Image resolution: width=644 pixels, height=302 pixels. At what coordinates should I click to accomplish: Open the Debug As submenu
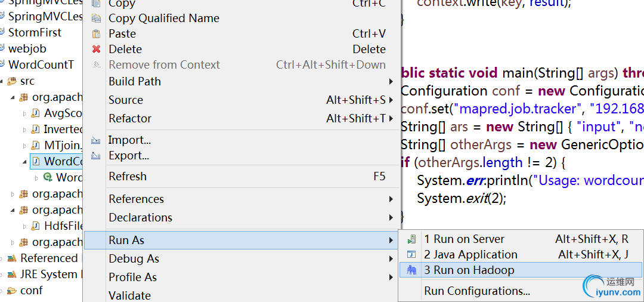click(134, 259)
